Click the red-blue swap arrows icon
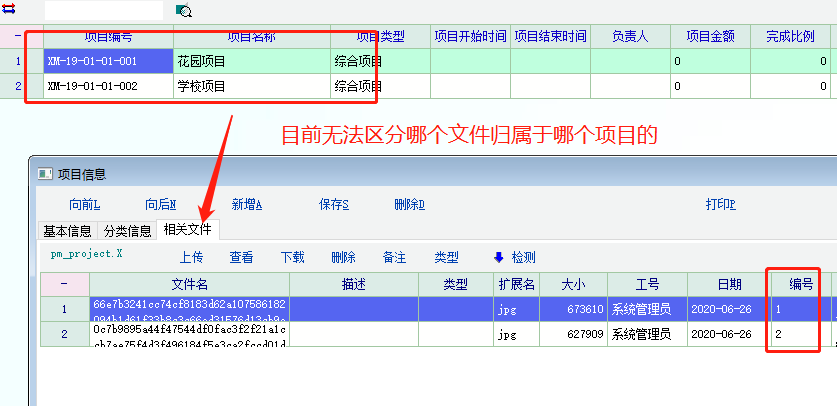837x406 pixels. point(10,9)
